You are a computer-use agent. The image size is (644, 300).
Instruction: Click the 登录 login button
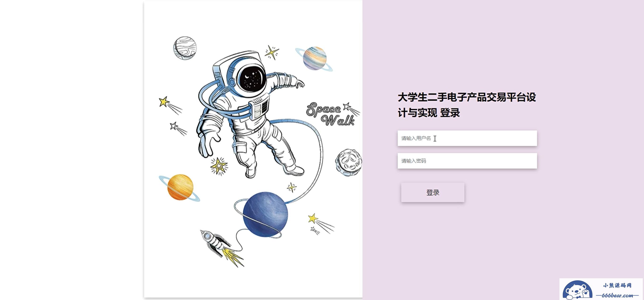pyautogui.click(x=433, y=193)
